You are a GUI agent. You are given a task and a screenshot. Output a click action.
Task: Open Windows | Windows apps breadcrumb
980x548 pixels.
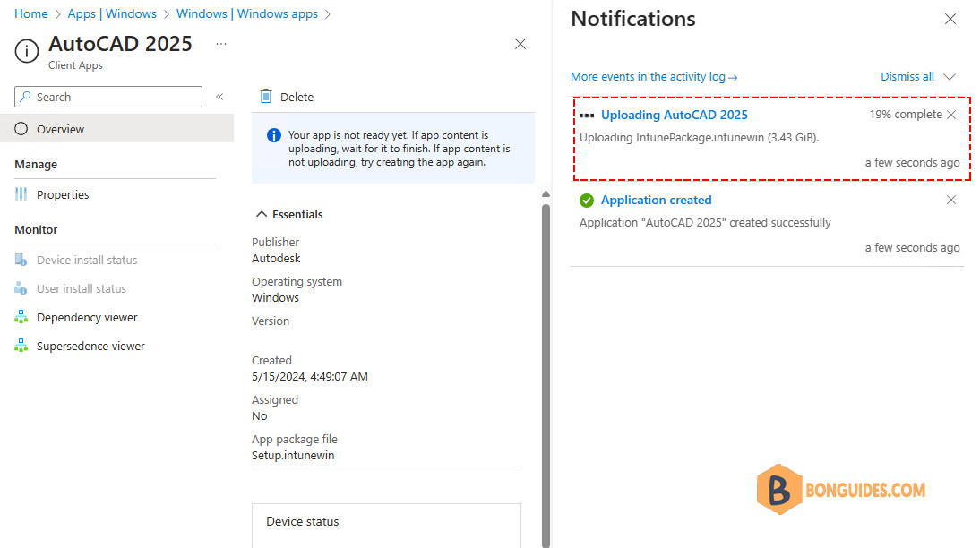tap(247, 13)
